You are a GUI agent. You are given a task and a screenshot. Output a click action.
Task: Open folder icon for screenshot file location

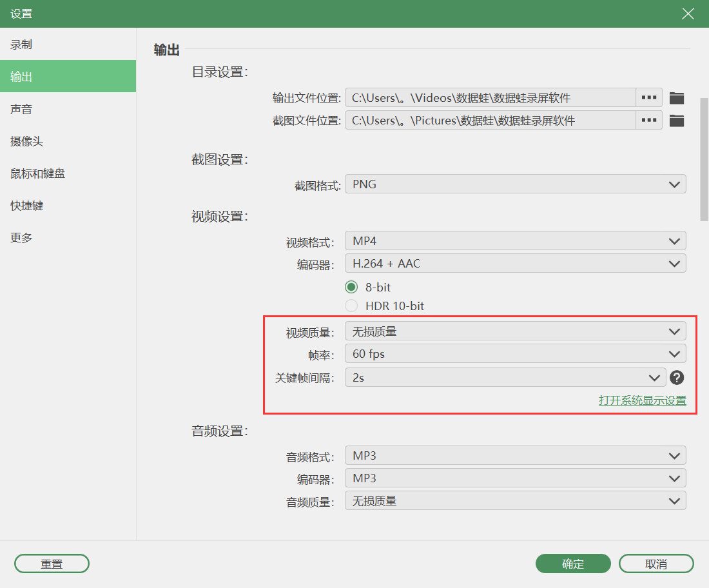pyautogui.click(x=676, y=121)
